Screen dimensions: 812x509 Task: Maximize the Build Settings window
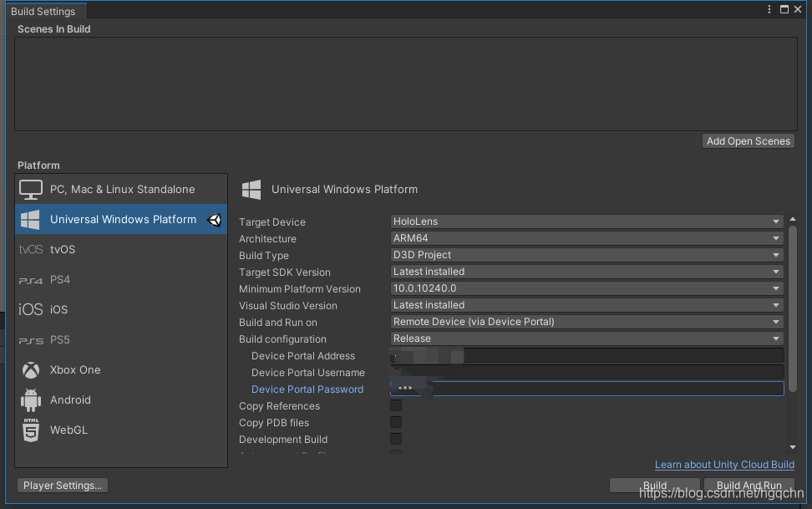click(x=784, y=9)
